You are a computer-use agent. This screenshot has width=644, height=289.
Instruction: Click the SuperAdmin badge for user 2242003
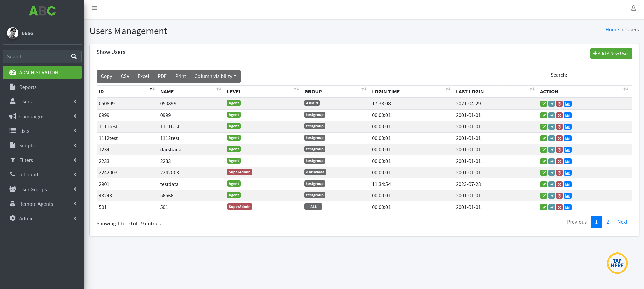click(240, 172)
